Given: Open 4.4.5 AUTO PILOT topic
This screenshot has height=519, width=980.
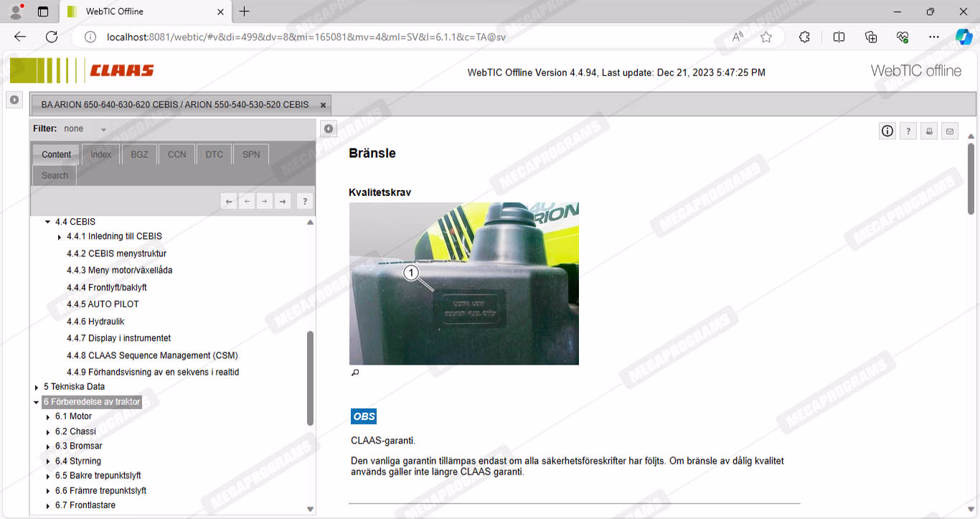Looking at the screenshot, I should (103, 304).
